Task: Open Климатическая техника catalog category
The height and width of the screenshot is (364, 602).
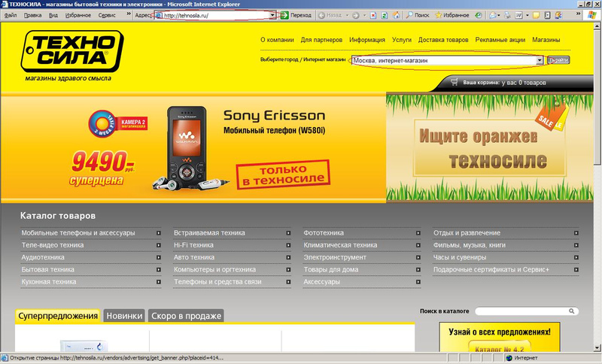Action: 340,245
